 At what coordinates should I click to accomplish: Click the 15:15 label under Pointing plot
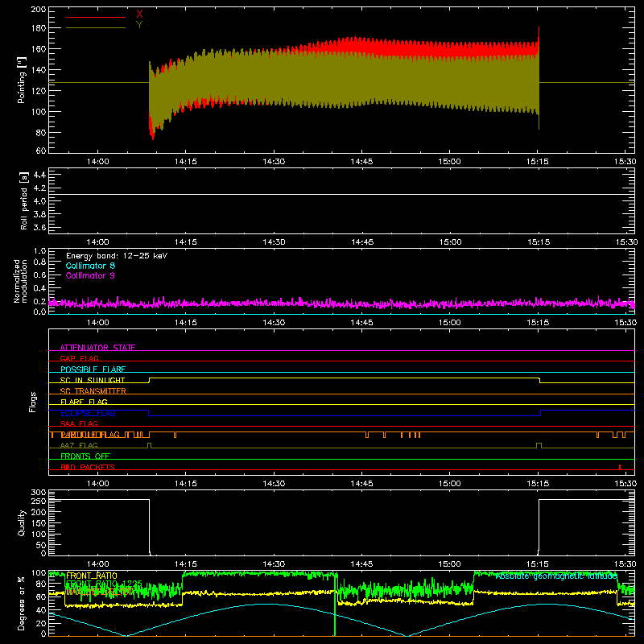click(538, 162)
